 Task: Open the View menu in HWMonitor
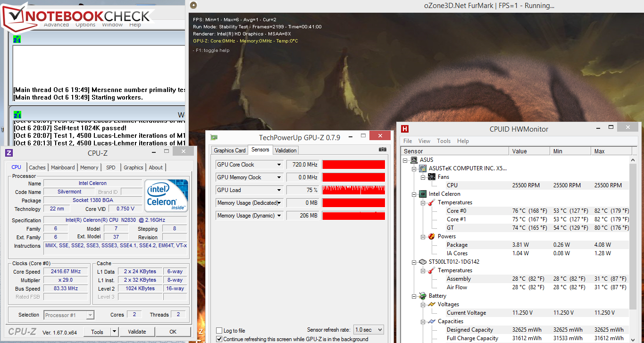(x=424, y=141)
